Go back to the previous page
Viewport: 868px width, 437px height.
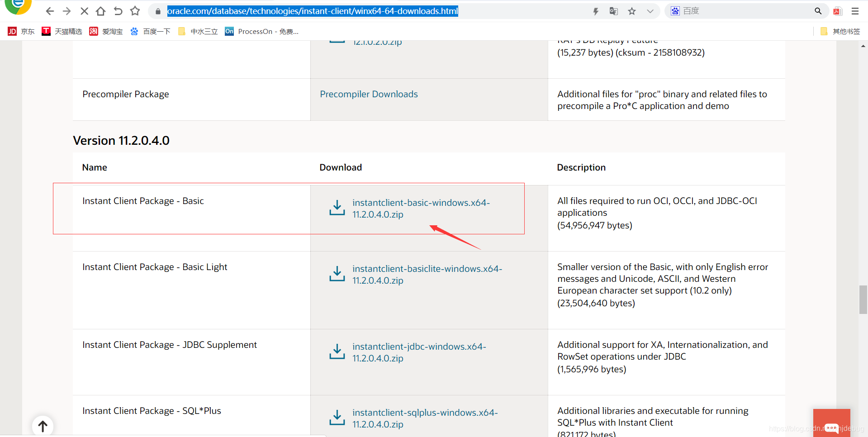tap(50, 11)
